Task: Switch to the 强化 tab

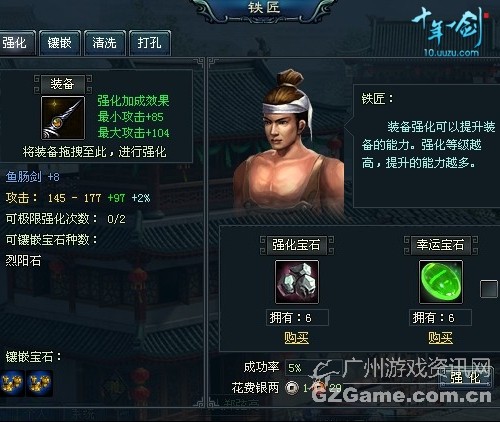Action: 16,43
